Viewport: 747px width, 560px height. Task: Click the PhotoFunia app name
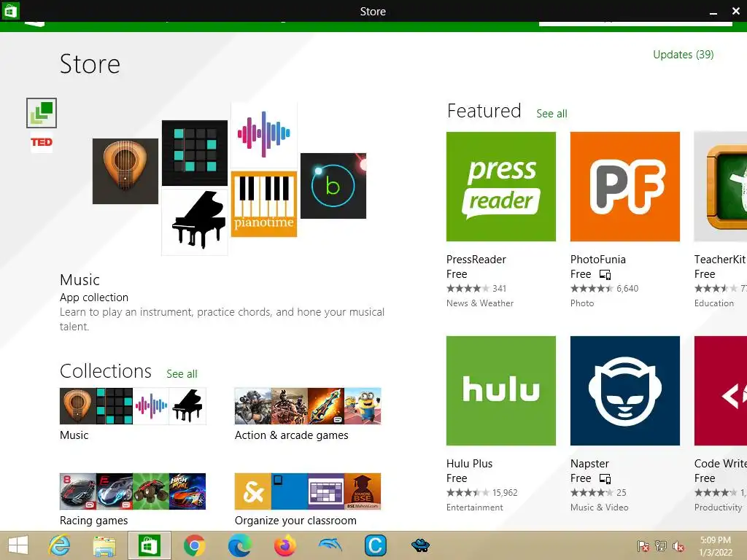[598, 260]
